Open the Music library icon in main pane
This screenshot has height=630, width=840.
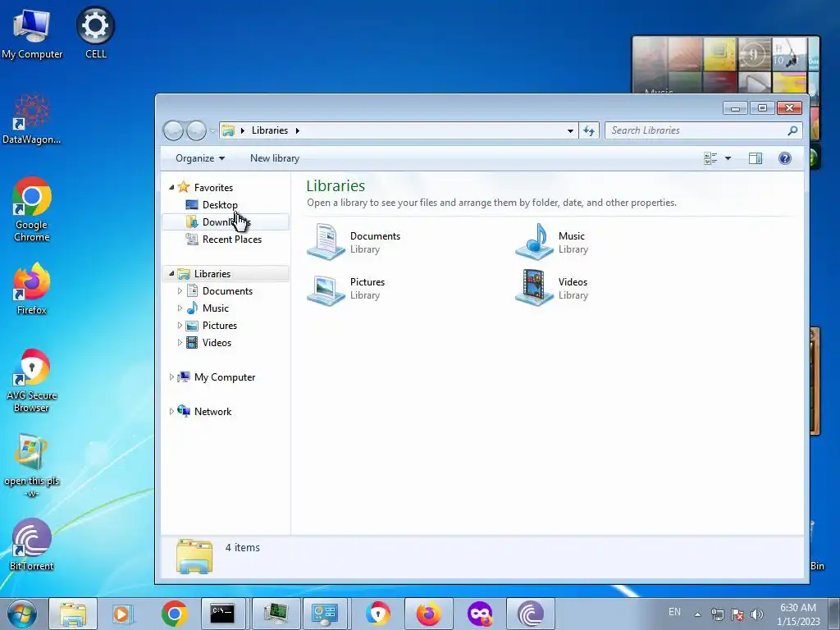[534, 242]
